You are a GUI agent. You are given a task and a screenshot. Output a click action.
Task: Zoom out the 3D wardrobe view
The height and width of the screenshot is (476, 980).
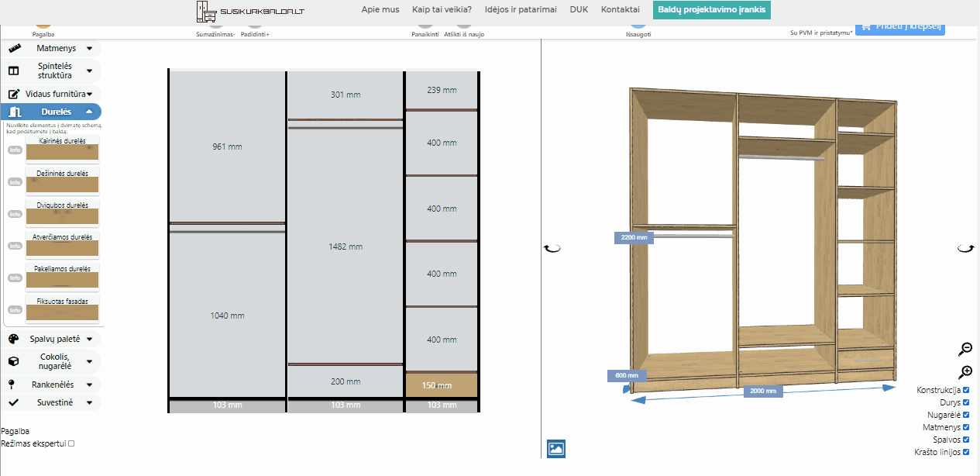pos(965,349)
